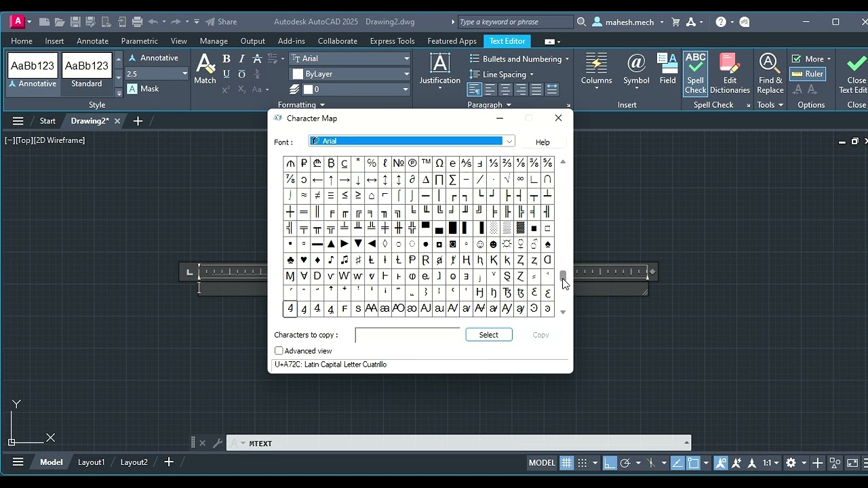Apply bold text formatting

pos(226,59)
